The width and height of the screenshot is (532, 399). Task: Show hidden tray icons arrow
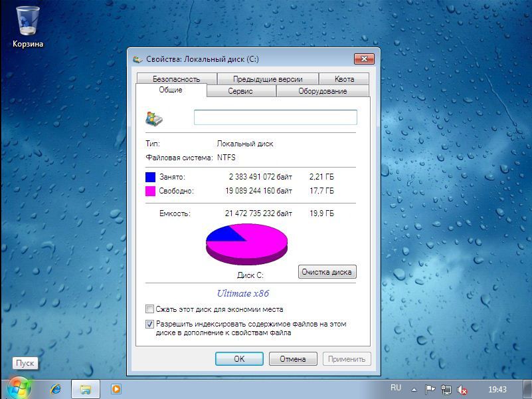pyautogui.click(x=414, y=390)
